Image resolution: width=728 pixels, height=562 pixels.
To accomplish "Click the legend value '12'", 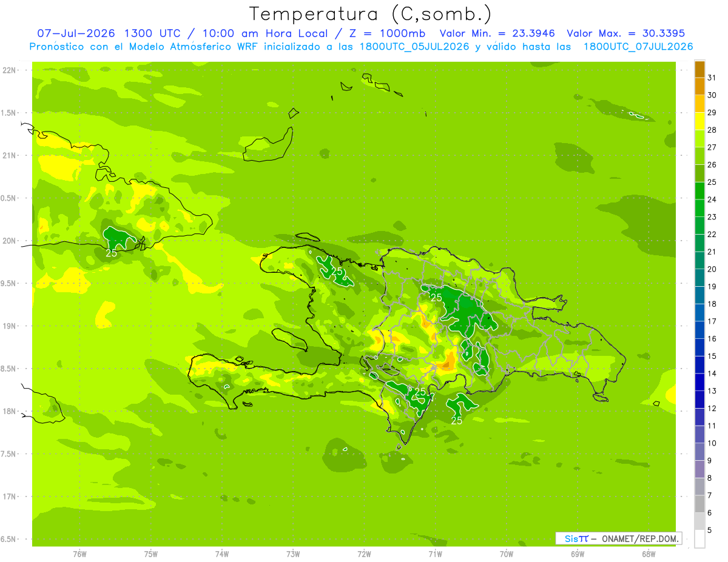I will click(x=712, y=408).
